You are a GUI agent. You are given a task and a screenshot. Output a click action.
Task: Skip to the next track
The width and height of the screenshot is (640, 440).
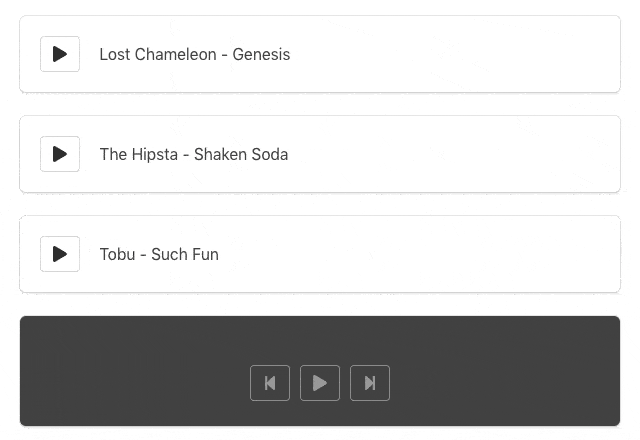click(x=370, y=383)
